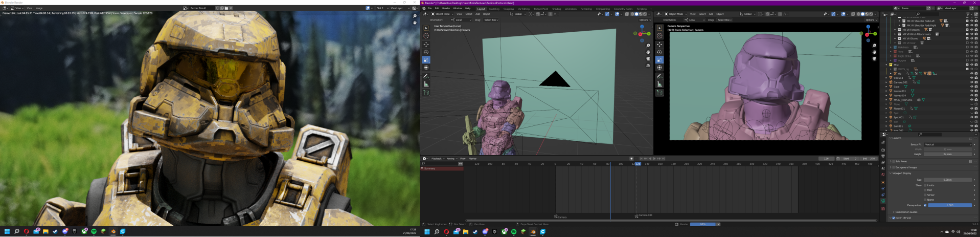Switch to the Shading workspace tab
The height and width of the screenshot is (237, 980).
pyautogui.click(x=557, y=9)
